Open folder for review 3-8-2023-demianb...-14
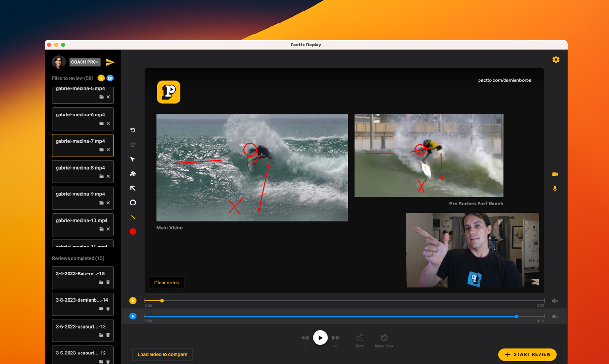The image size is (609, 364). point(101,309)
